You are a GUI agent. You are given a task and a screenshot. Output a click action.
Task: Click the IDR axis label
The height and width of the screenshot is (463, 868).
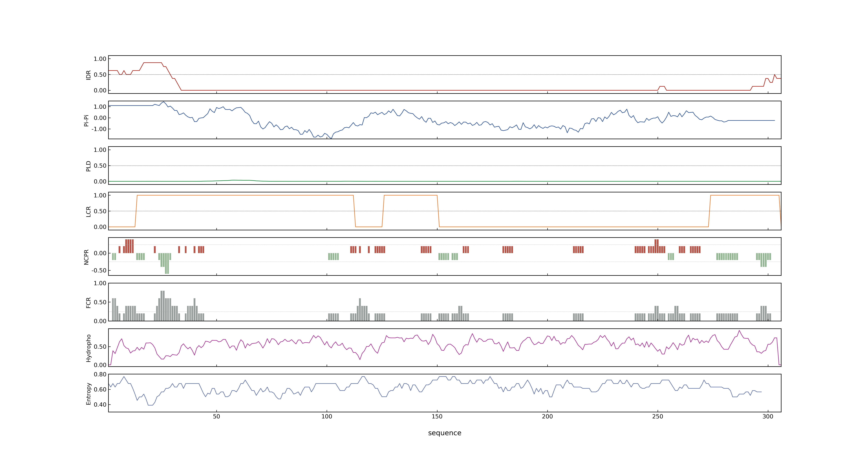tap(88, 75)
